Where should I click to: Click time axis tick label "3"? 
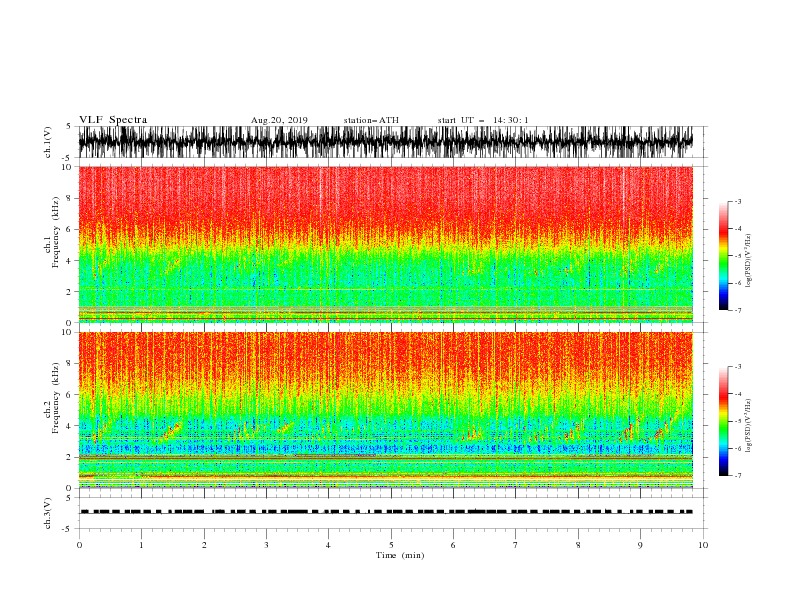[266, 545]
